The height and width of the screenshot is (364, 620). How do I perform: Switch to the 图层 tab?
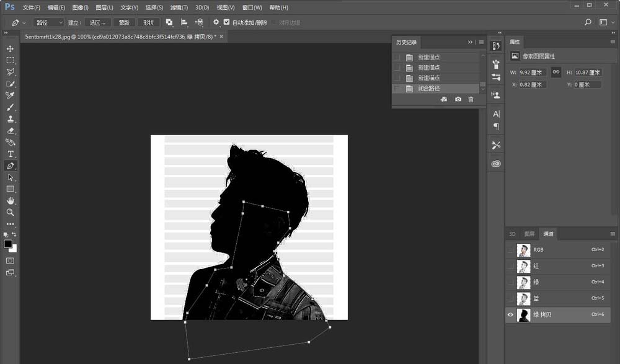(x=529, y=234)
